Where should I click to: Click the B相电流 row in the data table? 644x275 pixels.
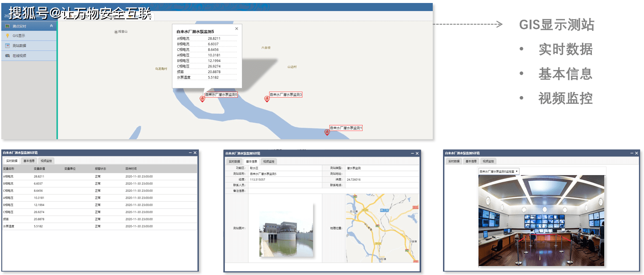pos(100,184)
